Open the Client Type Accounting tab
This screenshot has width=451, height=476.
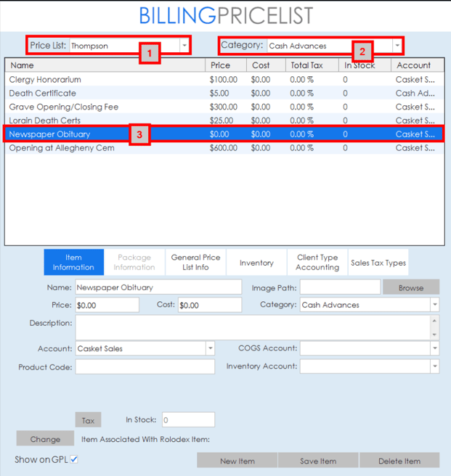317,262
